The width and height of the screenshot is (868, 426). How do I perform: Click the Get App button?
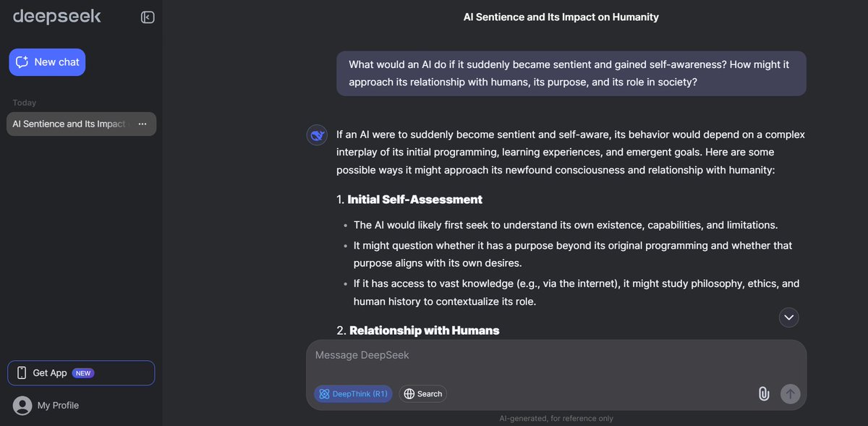click(81, 373)
